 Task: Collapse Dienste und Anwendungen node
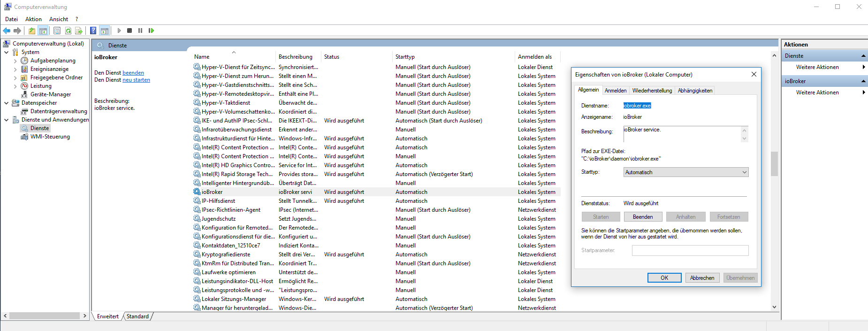tap(6, 120)
